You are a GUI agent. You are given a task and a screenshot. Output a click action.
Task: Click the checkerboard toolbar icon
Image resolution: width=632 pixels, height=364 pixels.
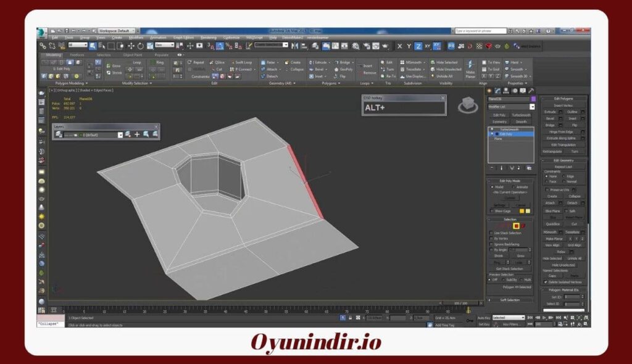(x=479, y=46)
